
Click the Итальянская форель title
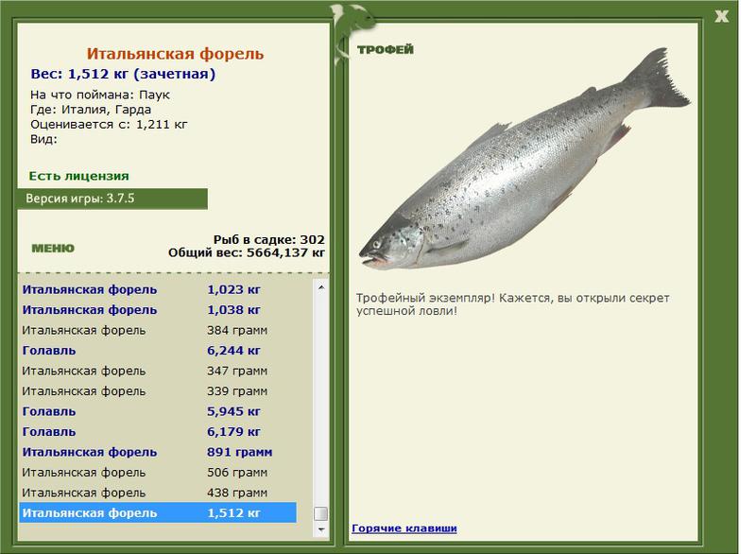tap(175, 54)
